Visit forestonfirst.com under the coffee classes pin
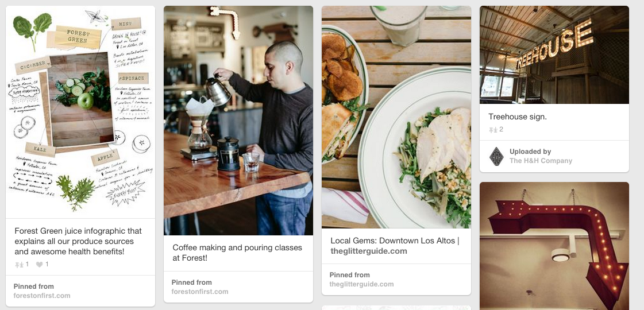The height and width of the screenshot is (310, 644). coord(200,292)
